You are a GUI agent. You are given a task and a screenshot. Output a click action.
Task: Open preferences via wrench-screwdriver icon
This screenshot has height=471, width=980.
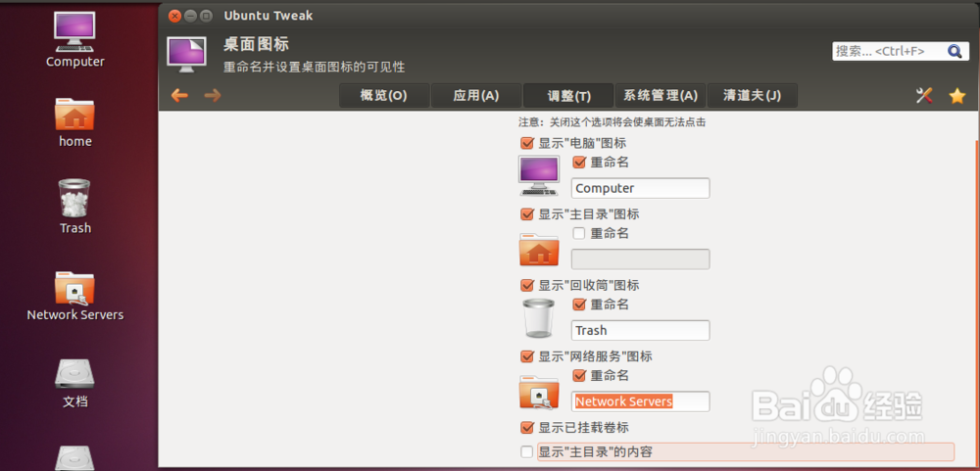[x=924, y=96]
